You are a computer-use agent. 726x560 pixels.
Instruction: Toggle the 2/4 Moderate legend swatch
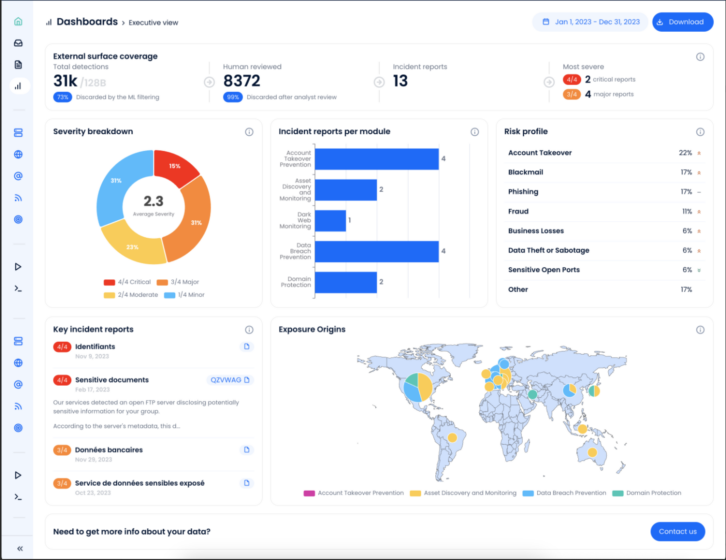coord(109,295)
